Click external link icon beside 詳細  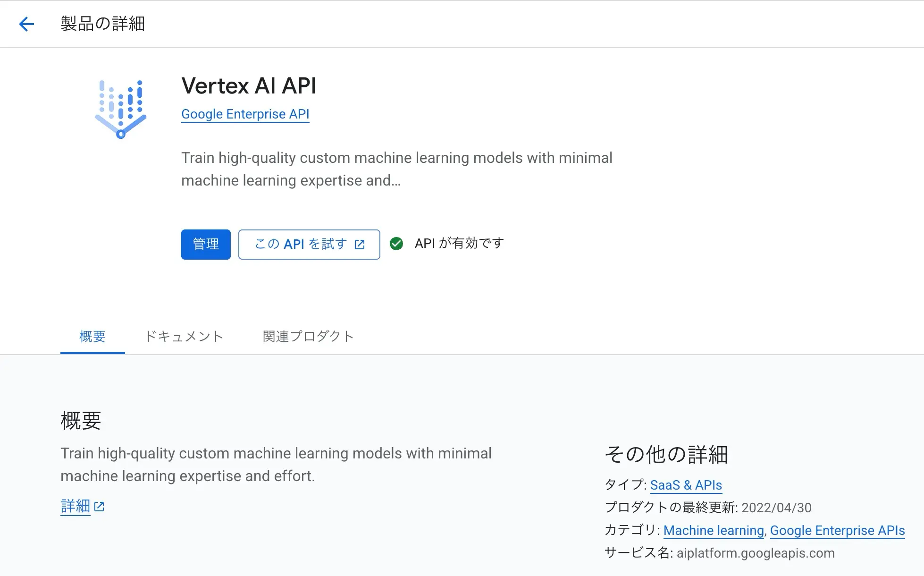point(99,507)
